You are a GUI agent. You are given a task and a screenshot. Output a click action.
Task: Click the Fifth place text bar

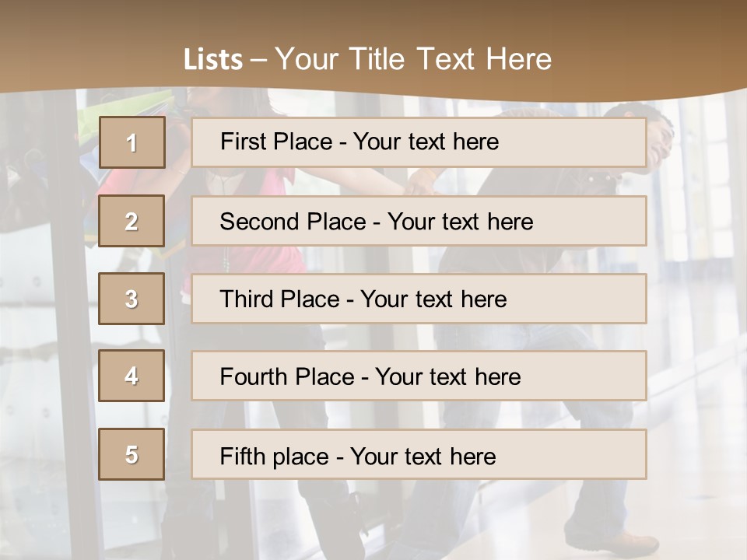coord(419,454)
